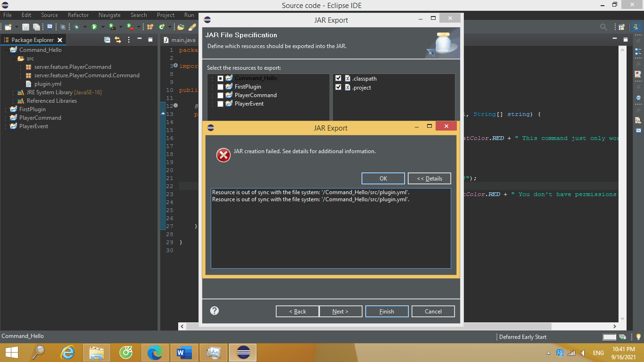Image resolution: width=644 pixels, height=362 pixels.
Task: Open the Refactor menu
Action: tap(78, 15)
